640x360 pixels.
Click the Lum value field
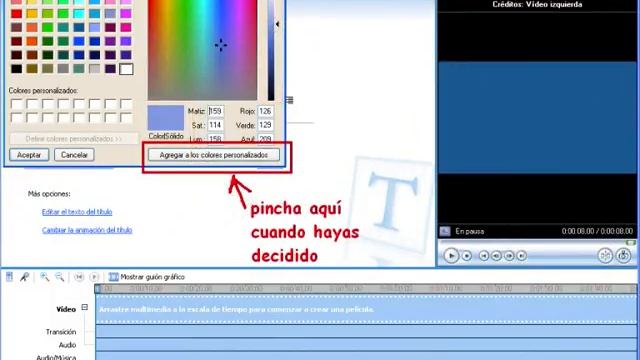tap(216, 139)
